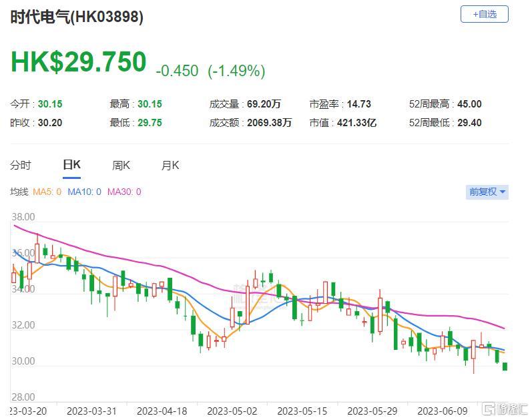Click the 38.00 price axis label
This screenshot has height=420, width=532.
tap(23, 218)
